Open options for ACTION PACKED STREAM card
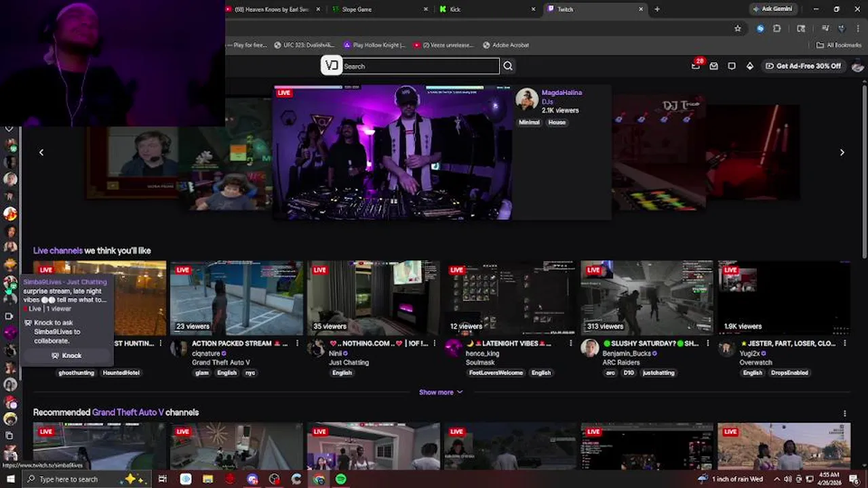The width and height of the screenshot is (868, 488). (x=297, y=344)
